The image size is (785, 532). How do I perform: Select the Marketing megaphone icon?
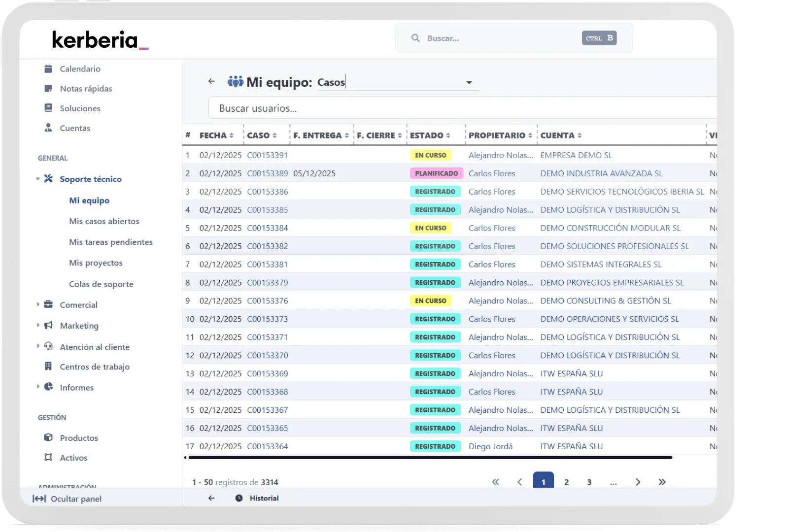pos(48,325)
